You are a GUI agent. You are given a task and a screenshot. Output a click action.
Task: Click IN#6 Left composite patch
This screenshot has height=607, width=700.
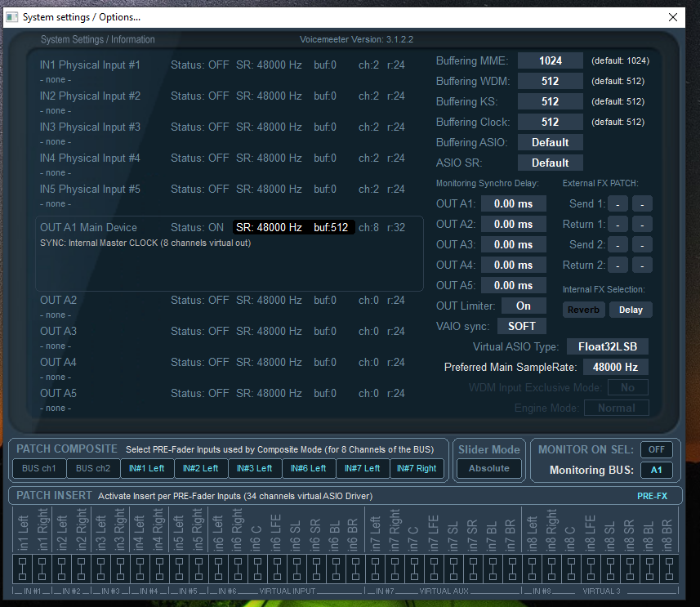pos(309,469)
